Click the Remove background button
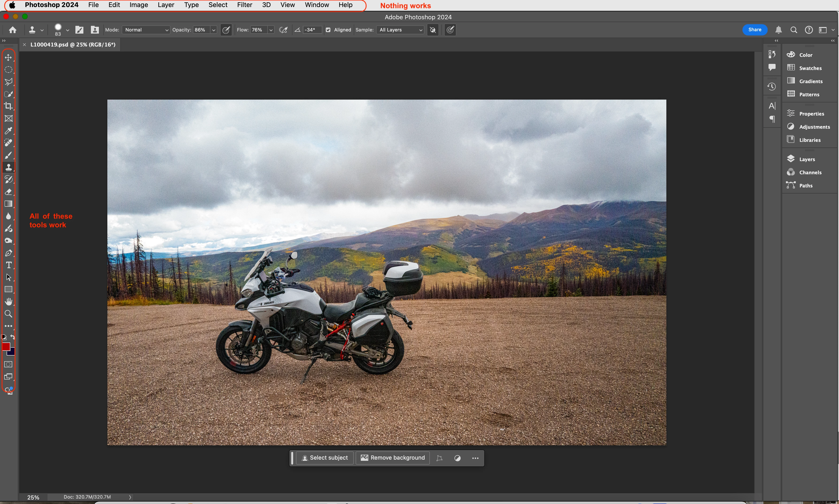The width and height of the screenshot is (839, 504). tap(393, 458)
